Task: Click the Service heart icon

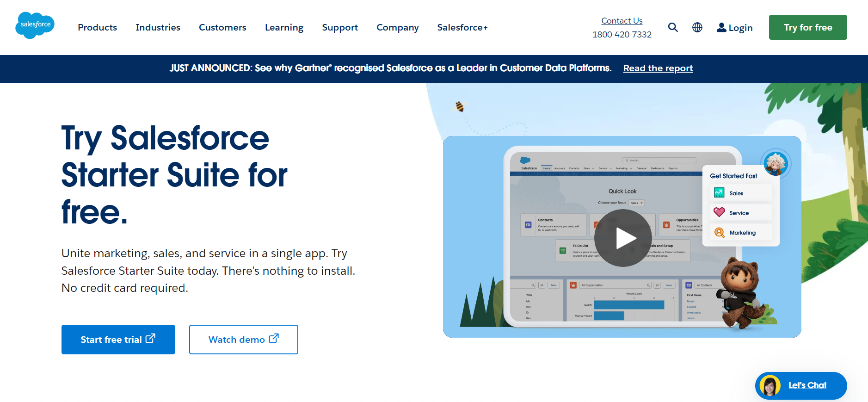Action: click(x=719, y=212)
